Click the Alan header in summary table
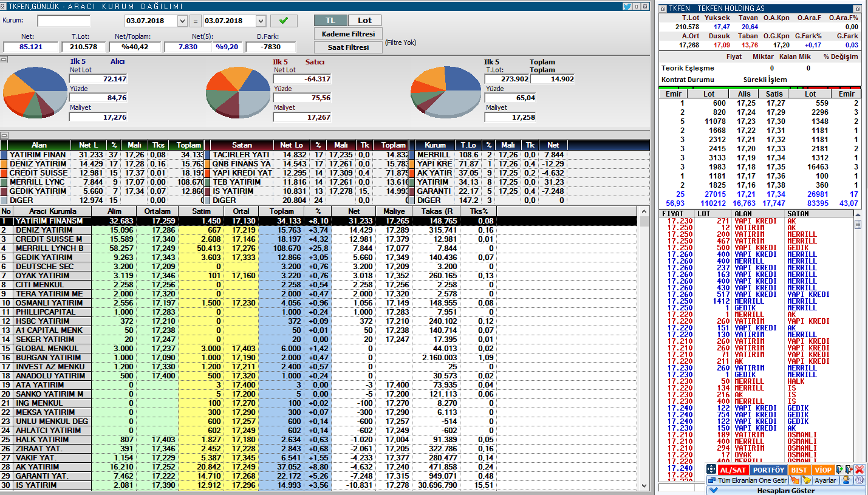 click(39, 145)
